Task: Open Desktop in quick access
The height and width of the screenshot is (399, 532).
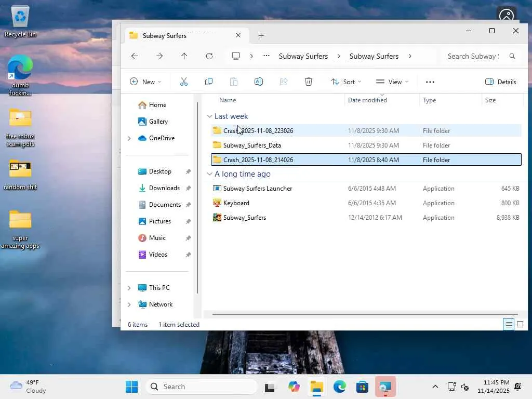Action: [160, 171]
